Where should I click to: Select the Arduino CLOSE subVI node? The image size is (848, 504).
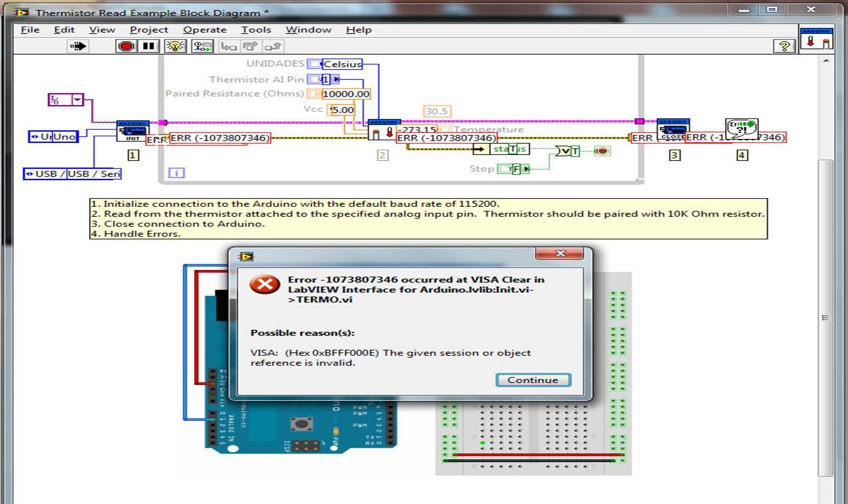[673, 129]
